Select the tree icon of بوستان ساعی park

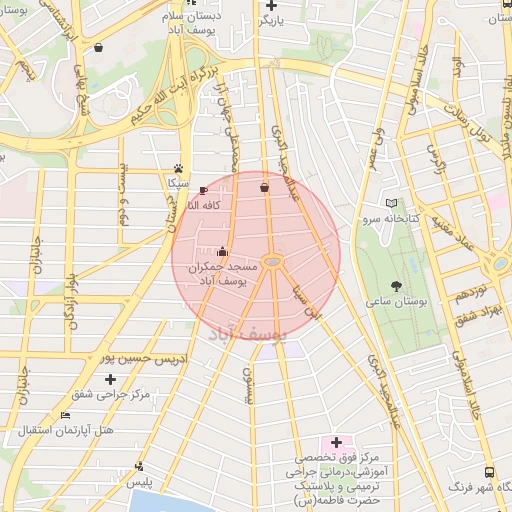tap(396, 286)
